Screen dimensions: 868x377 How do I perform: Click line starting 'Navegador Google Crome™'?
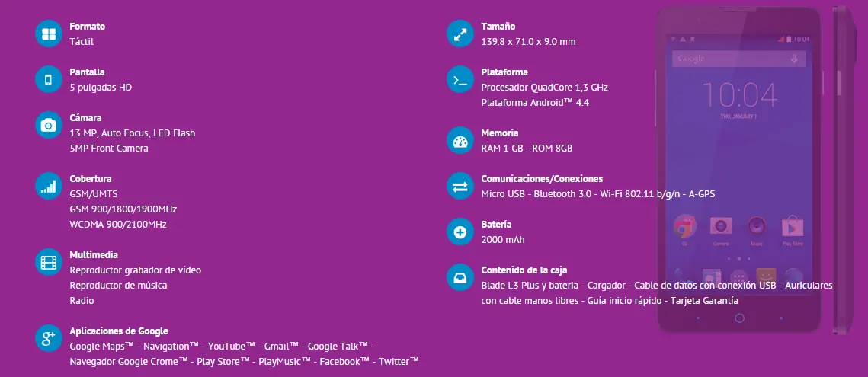tap(244, 362)
